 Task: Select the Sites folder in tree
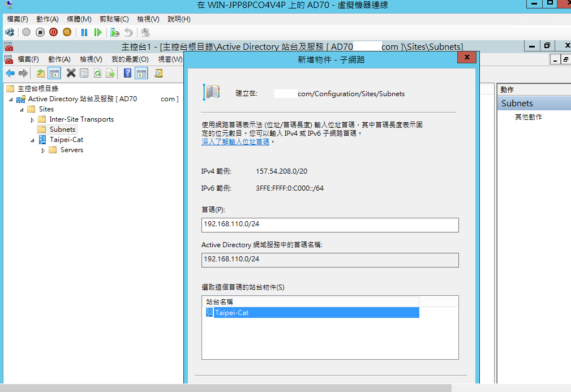click(x=46, y=109)
